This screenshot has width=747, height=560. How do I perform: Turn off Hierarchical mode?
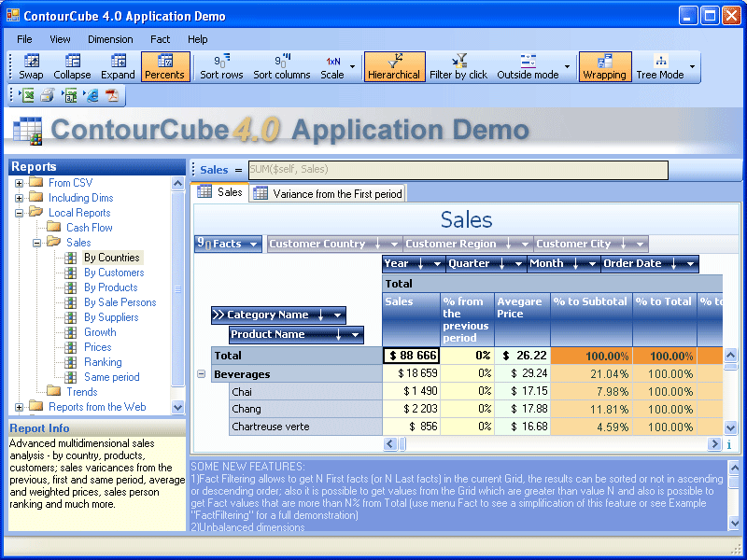tap(394, 66)
